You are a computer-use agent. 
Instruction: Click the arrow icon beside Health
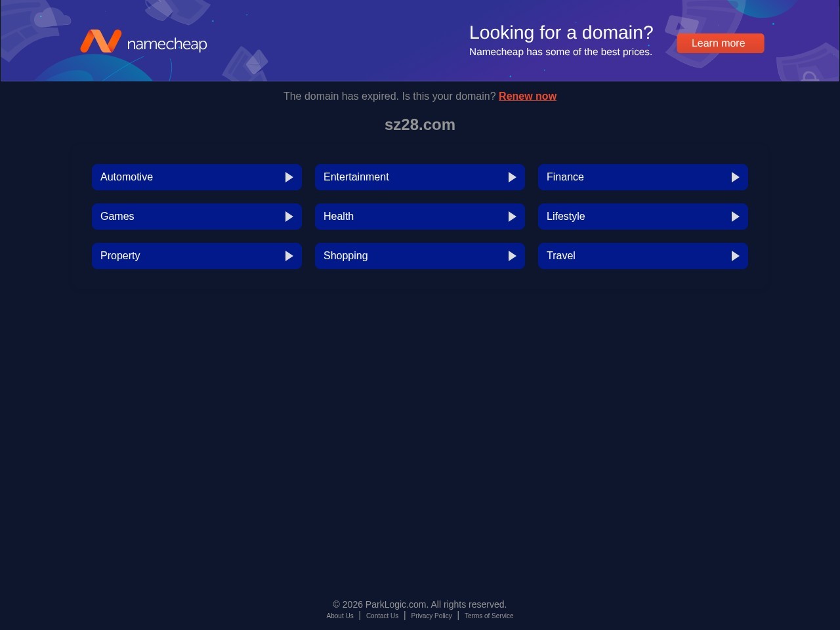tap(512, 217)
